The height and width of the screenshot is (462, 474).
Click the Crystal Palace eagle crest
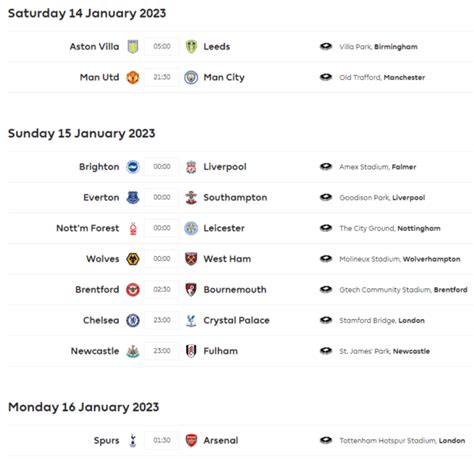(x=191, y=320)
